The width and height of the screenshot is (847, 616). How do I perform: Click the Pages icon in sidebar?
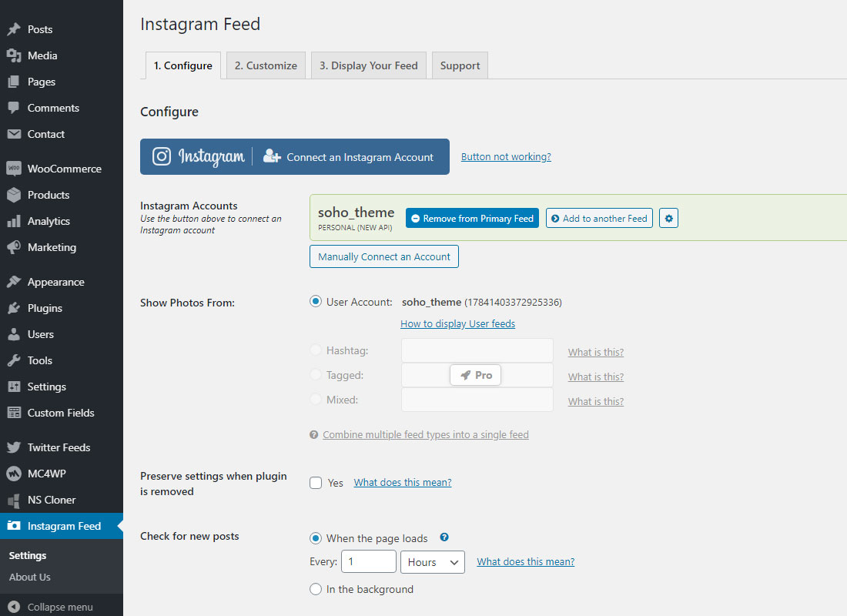(14, 82)
